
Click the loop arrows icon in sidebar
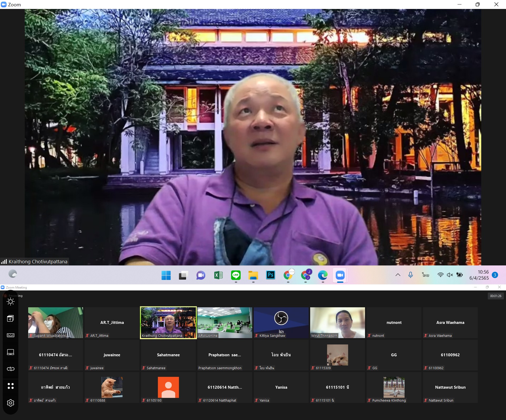[11, 369]
